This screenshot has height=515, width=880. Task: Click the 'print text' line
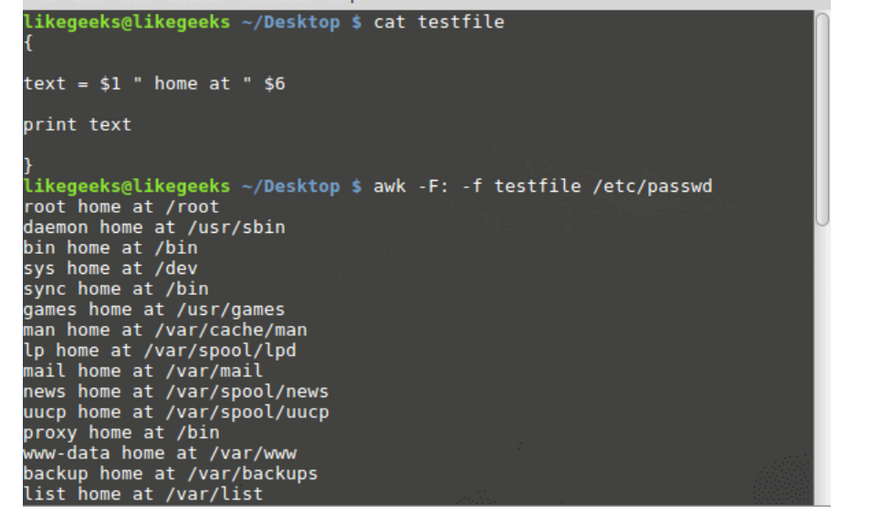[77, 125]
